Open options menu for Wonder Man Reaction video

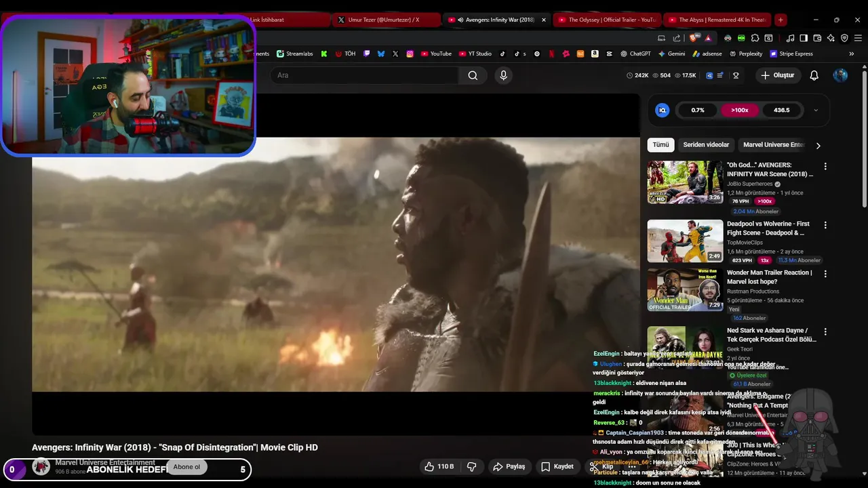(825, 274)
